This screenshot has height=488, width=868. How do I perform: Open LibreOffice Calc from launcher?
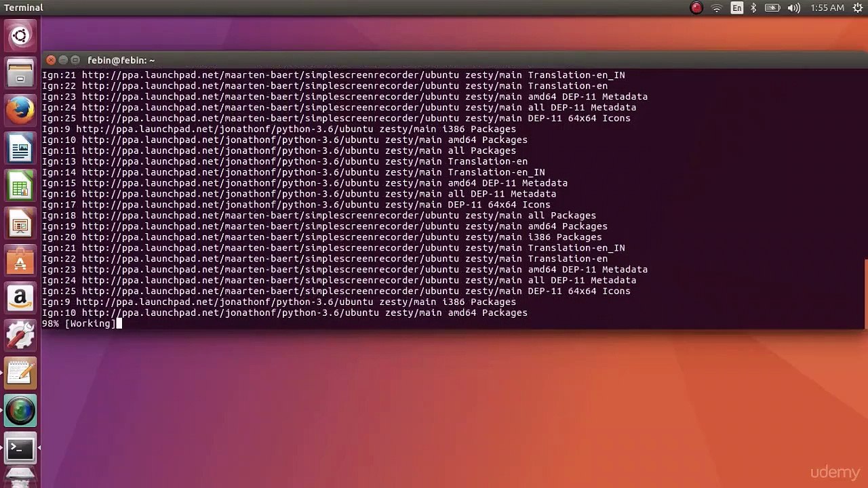point(20,186)
